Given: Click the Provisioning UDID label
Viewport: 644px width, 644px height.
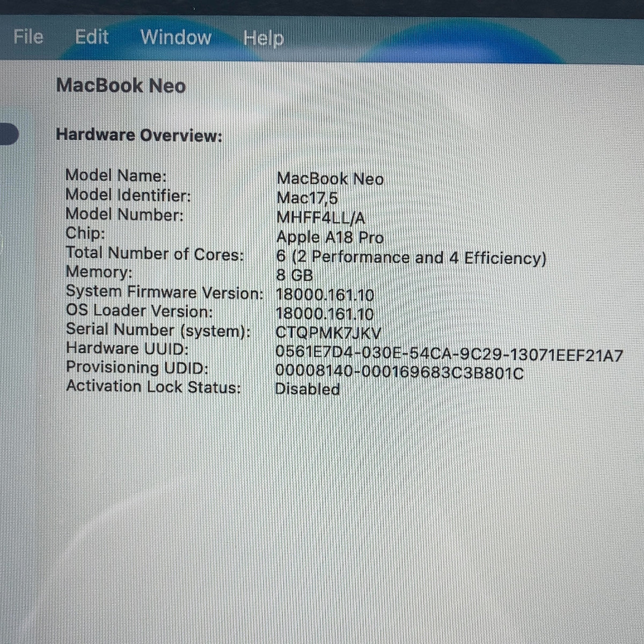Looking at the screenshot, I should (137, 368).
